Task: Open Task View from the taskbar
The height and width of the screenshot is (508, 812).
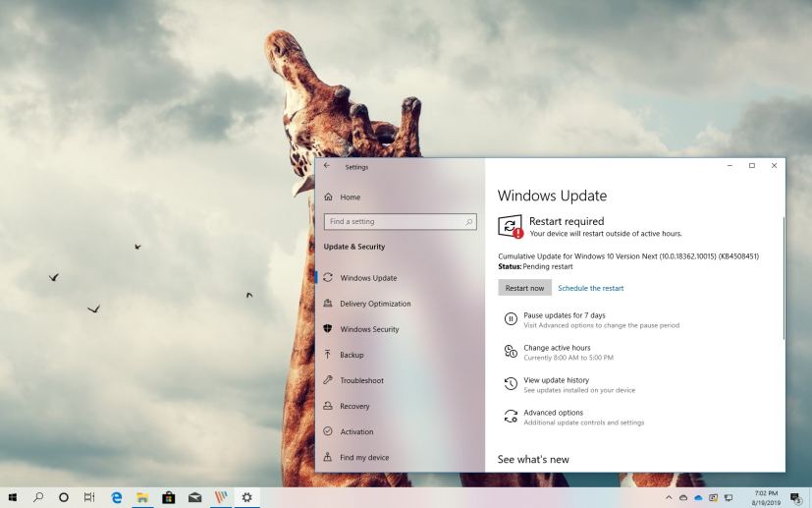Action: [89, 497]
